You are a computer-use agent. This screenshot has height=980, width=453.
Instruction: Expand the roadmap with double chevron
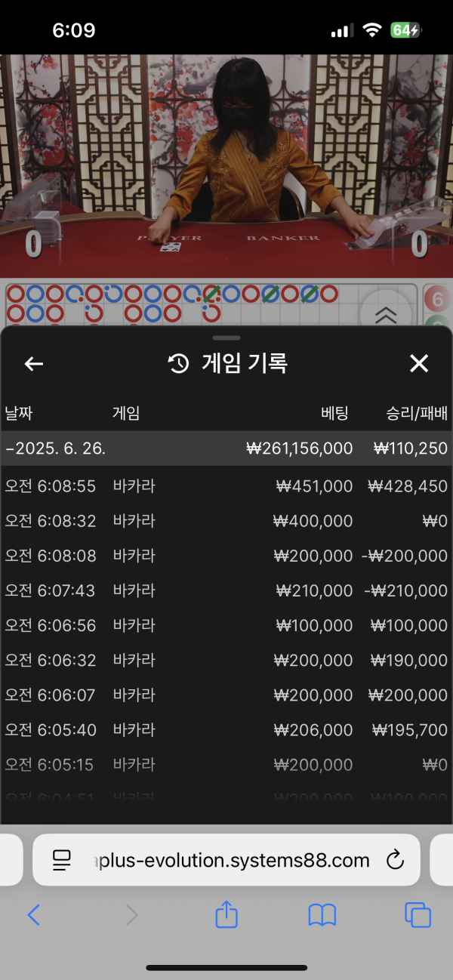click(386, 313)
